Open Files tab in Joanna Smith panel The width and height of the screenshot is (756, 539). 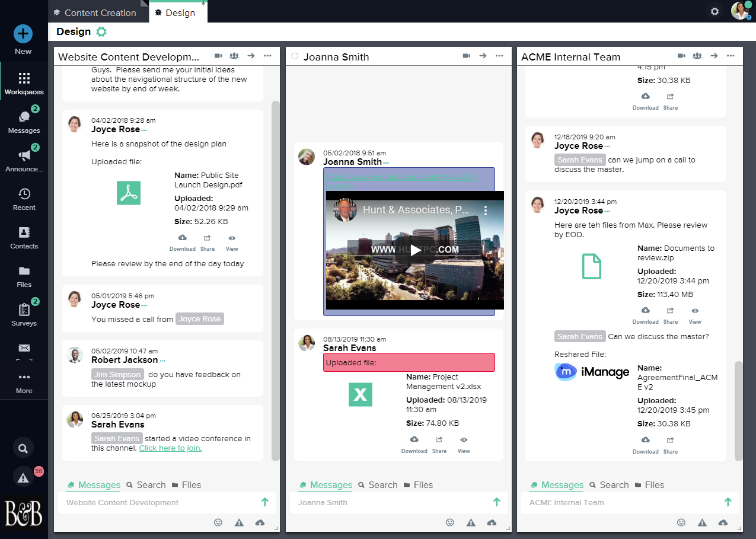[418, 484]
